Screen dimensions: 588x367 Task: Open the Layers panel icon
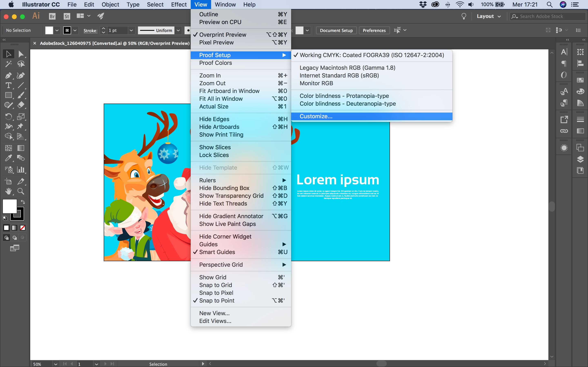click(580, 159)
